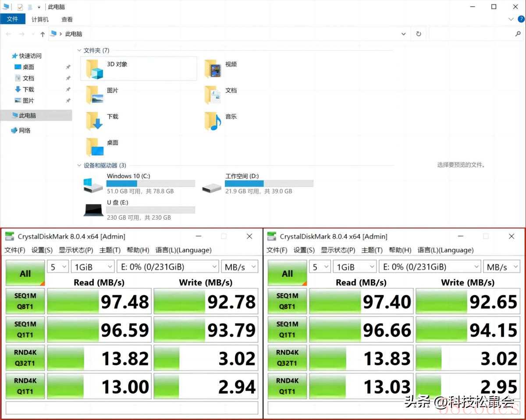Open the 文件 ribbon tab

coord(13,19)
